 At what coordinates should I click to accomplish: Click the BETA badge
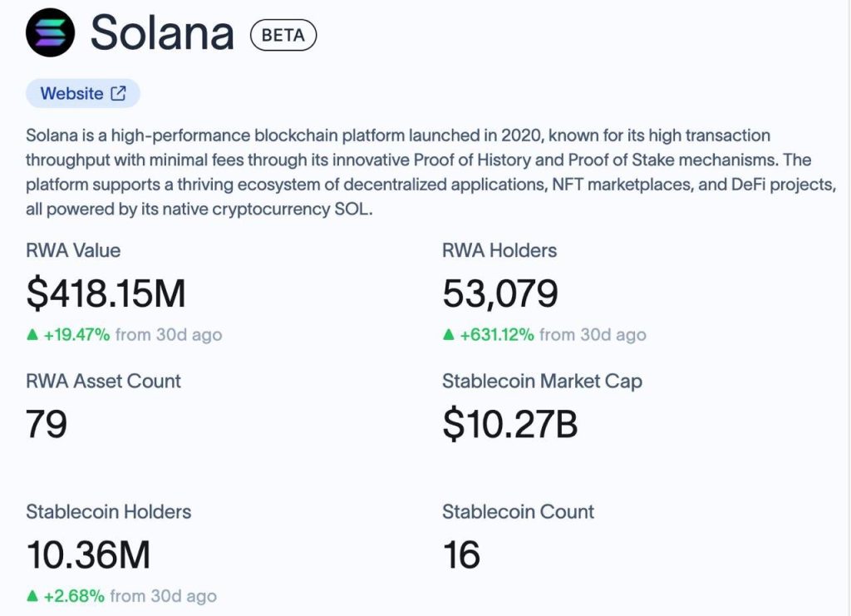click(283, 35)
